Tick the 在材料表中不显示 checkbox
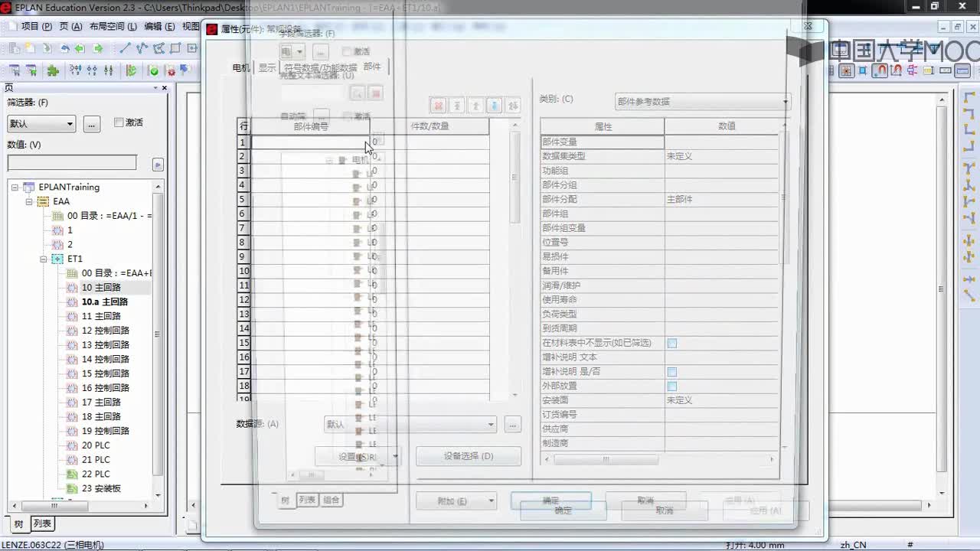This screenshot has width=980, height=551. (x=672, y=343)
